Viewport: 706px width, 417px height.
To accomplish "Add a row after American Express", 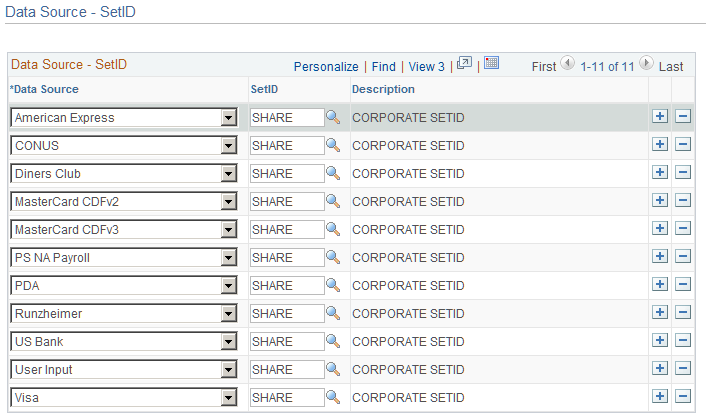I will (x=660, y=116).
